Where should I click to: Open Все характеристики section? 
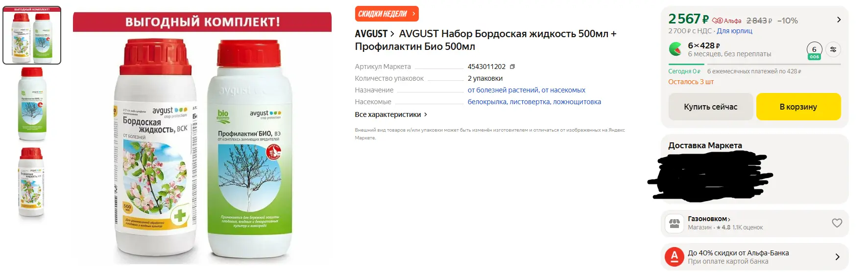391,114
